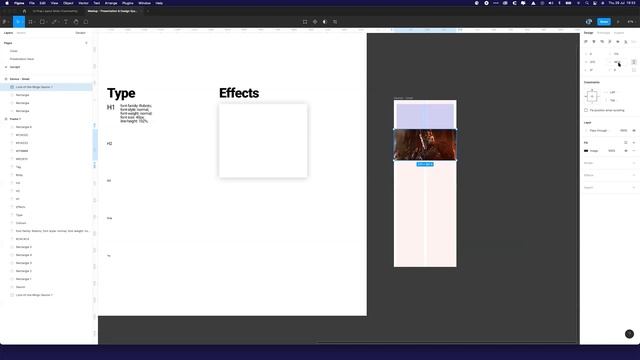Click the multiplayer avatar icon
This screenshot has width=640, height=360.
(x=589, y=22)
